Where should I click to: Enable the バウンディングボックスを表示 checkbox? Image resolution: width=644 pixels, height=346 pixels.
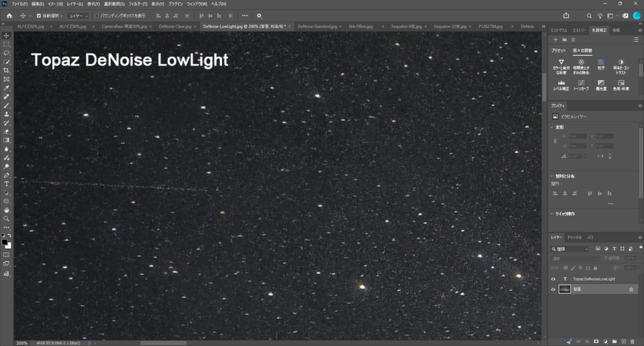click(x=97, y=16)
